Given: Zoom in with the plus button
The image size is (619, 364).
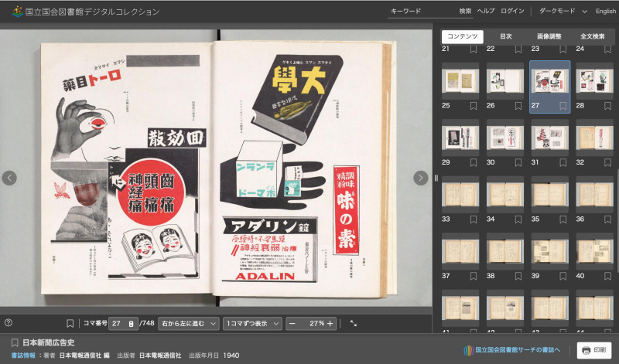Looking at the screenshot, I should [x=330, y=323].
